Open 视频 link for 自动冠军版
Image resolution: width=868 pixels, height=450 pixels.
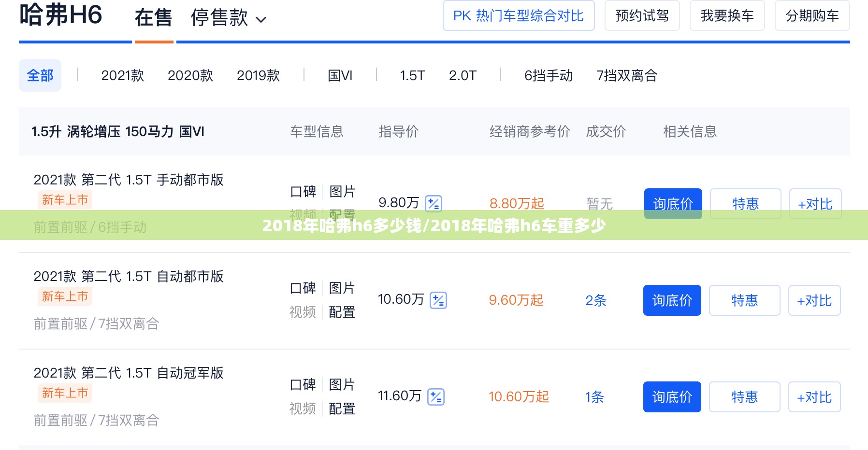(x=303, y=409)
